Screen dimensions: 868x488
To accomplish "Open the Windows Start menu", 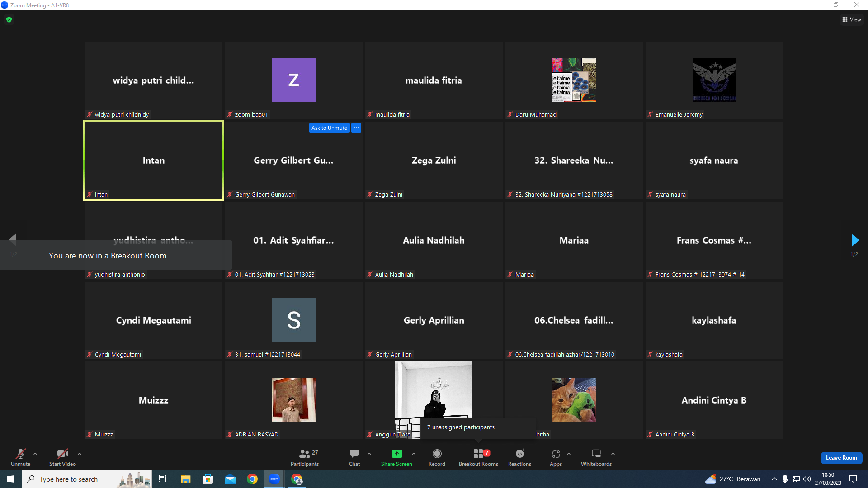I will coord(11,479).
